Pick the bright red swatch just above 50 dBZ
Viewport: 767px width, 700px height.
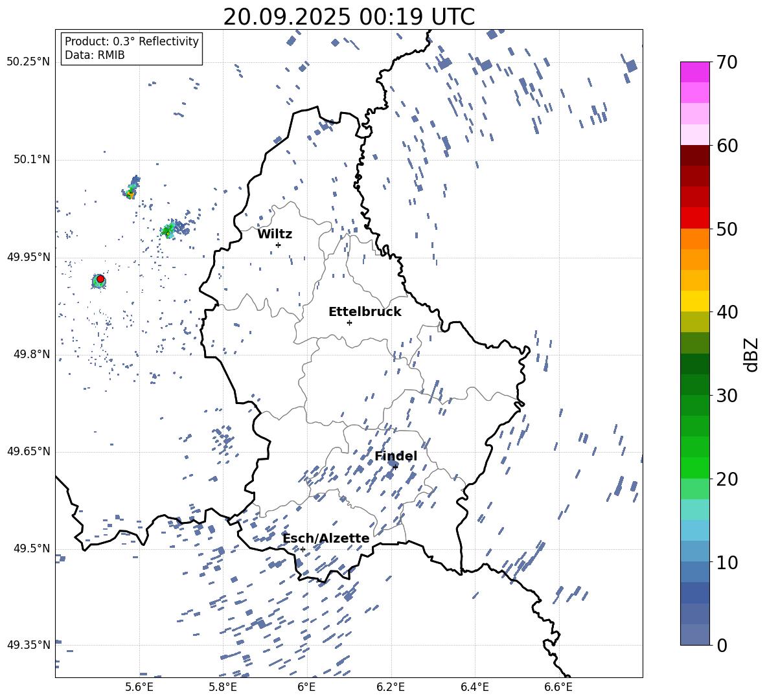pos(694,218)
